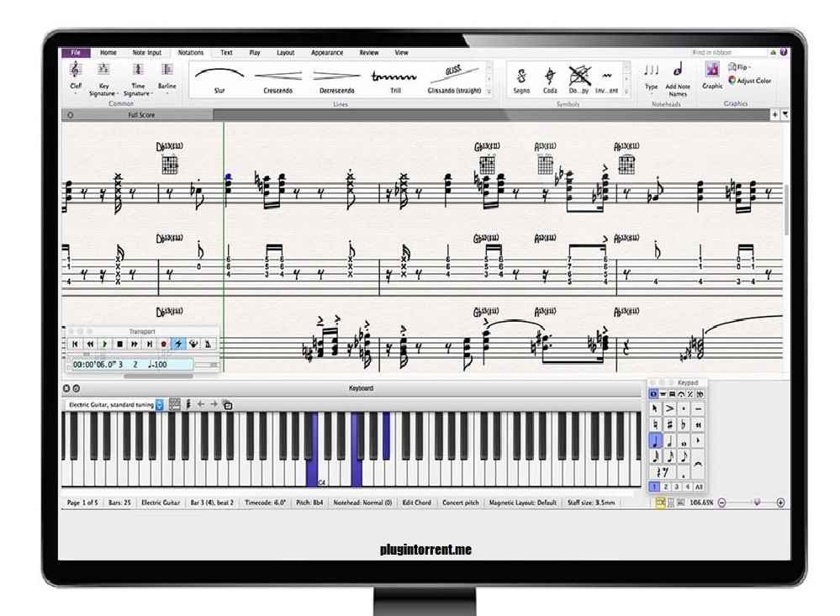Move playback line to start in Transport
Image resolution: width=840 pixels, height=616 pixels.
click(75, 344)
